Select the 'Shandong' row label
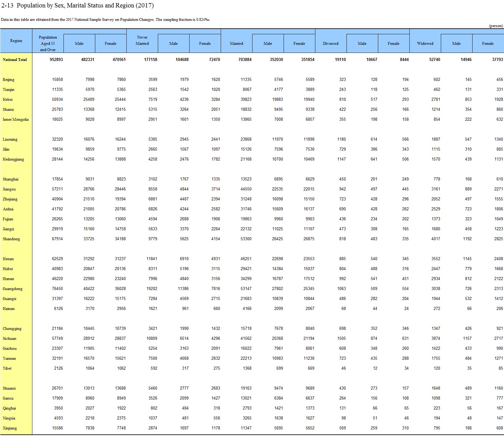Screen dimensions: 504x445 pyautogui.click(x=11, y=239)
